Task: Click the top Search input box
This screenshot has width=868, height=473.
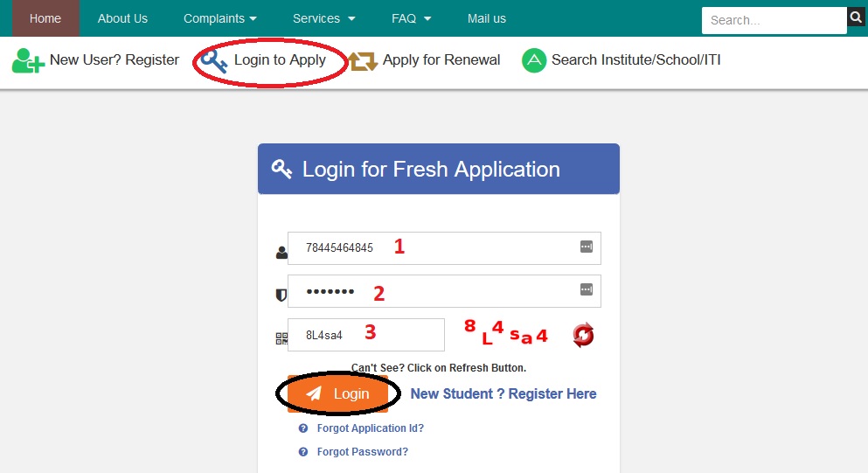Action: (x=773, y=20)
